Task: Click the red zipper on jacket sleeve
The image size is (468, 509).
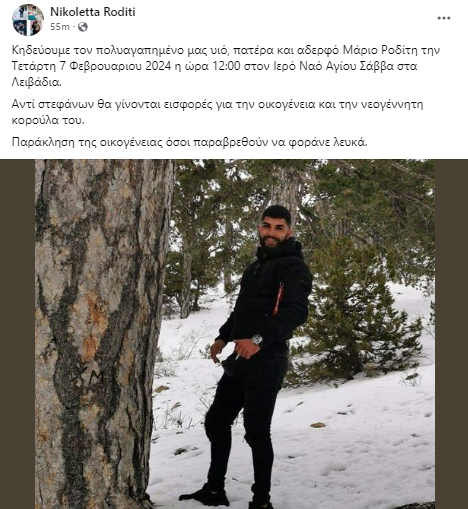Action: coord(278,299)
